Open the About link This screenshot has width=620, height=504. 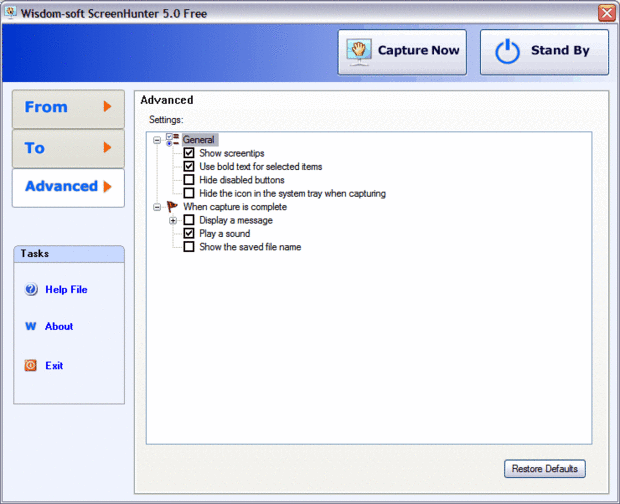pos(59,326)
